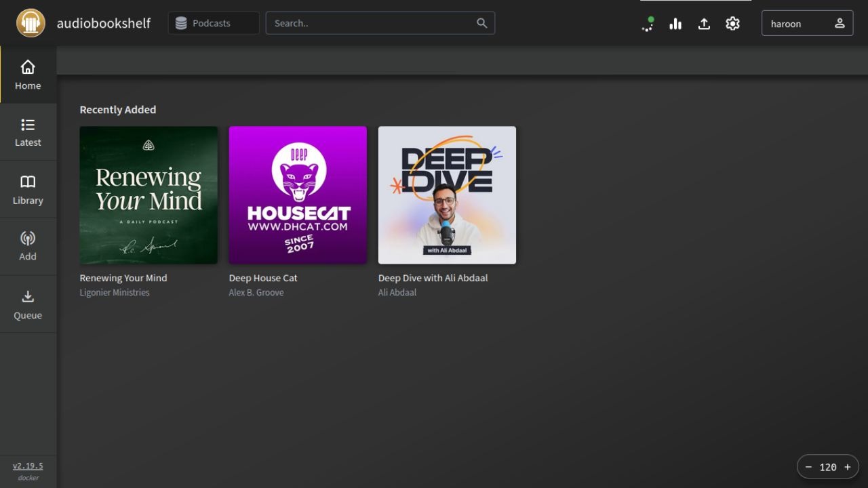Open the Latest sidebar tab
The width and height of the screenshot is (868, 488).
pos(28,132)
